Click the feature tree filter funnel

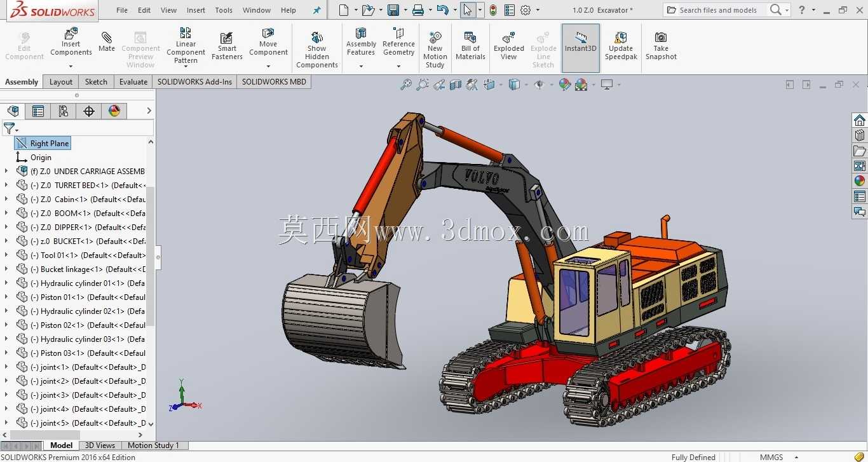click(9, 128)
